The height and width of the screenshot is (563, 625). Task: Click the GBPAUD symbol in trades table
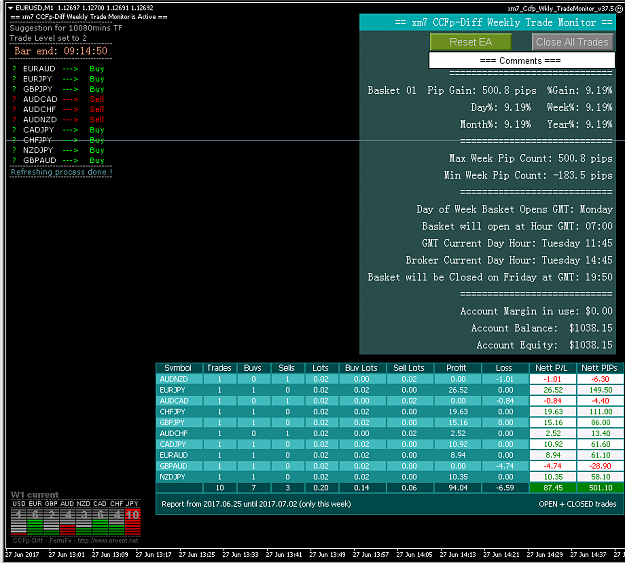pyautogui.click(x=173, y=466)
